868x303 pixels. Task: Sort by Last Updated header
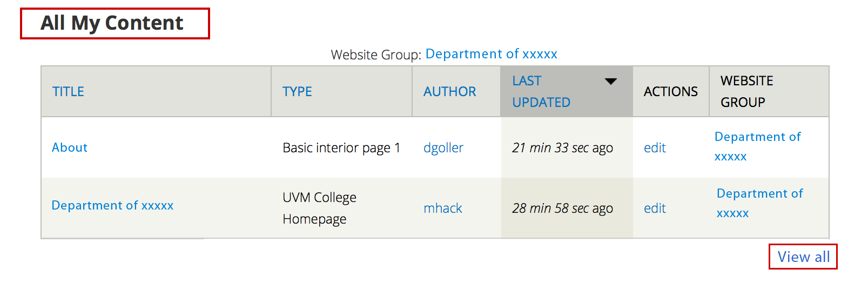point(541,92)
